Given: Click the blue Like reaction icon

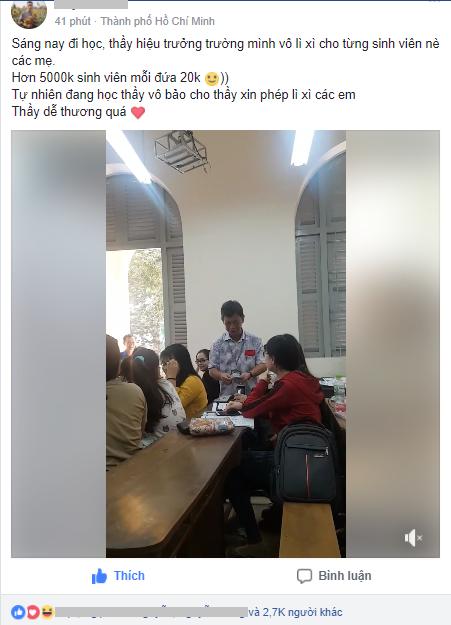Looking at the screenshot, I should point(18,612).
